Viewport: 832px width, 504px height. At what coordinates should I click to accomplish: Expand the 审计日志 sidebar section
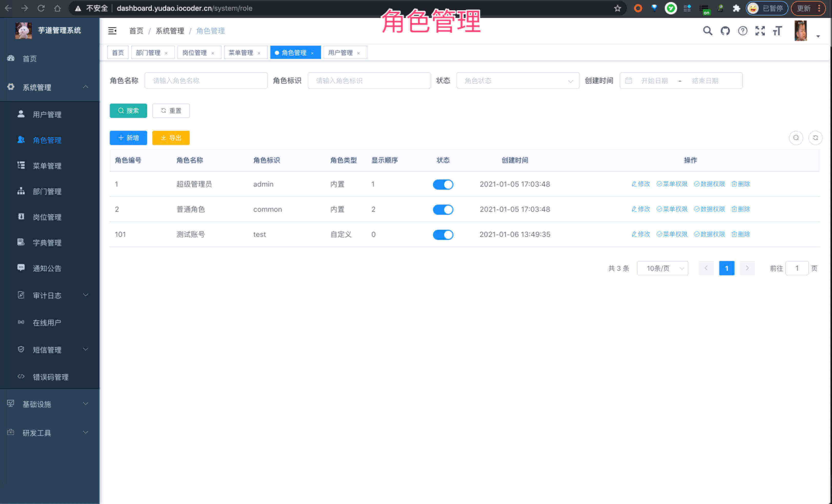coord(47,295)
